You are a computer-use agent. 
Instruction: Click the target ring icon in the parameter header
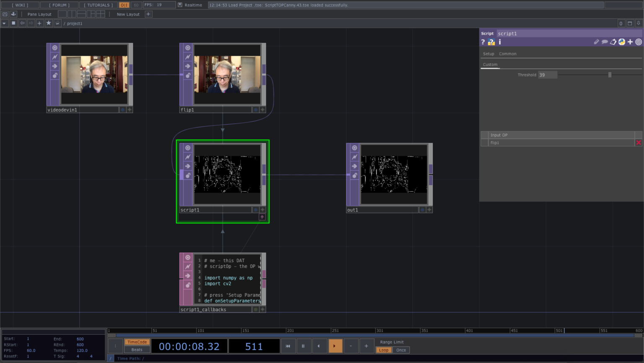(x=639, y=42)
